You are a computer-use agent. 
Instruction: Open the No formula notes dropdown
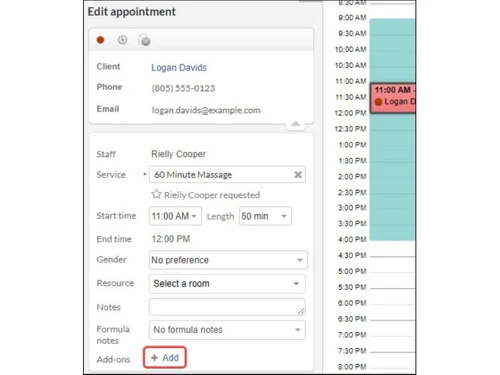click(227, 330)
